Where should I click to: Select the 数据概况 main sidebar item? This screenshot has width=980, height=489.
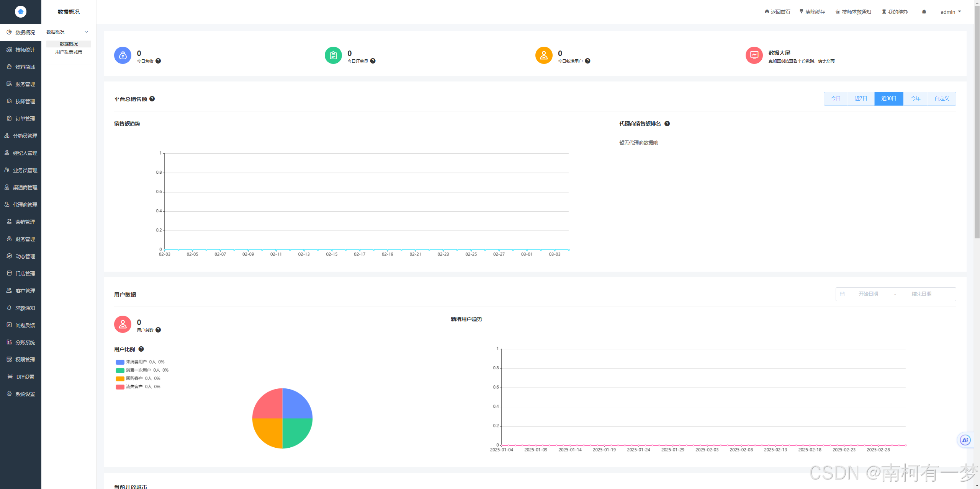coord(21,33)
